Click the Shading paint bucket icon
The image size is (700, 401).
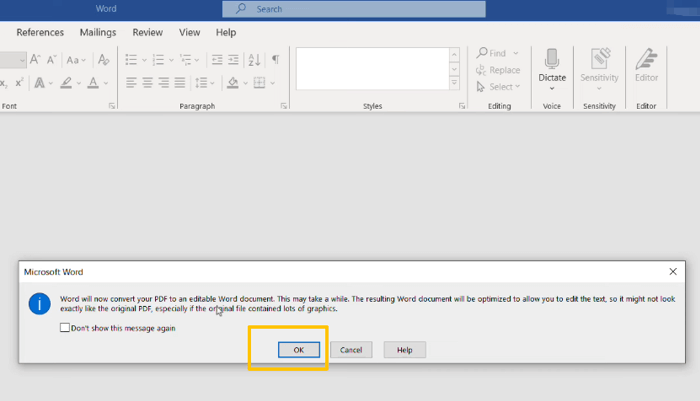pos(233,83)
